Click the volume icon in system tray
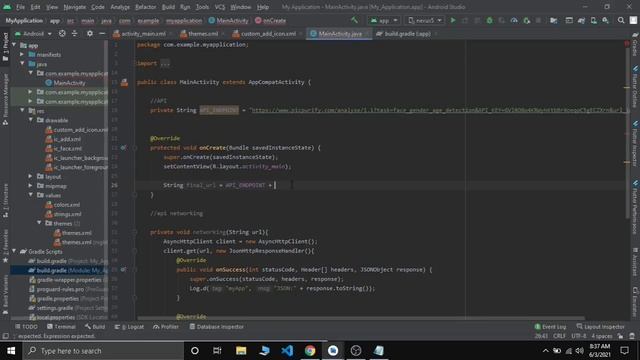The height and width of the screenshot is (360, 640). point(579,351)
